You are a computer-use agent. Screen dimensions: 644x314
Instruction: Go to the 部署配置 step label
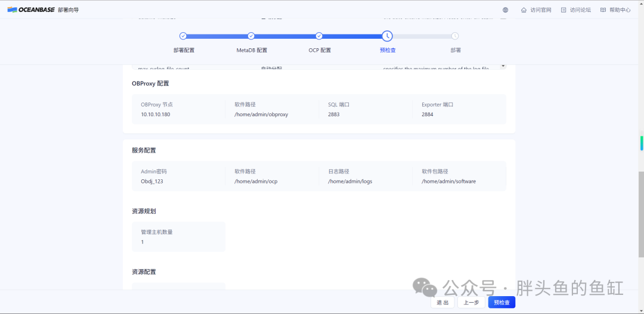coord(184,51)
